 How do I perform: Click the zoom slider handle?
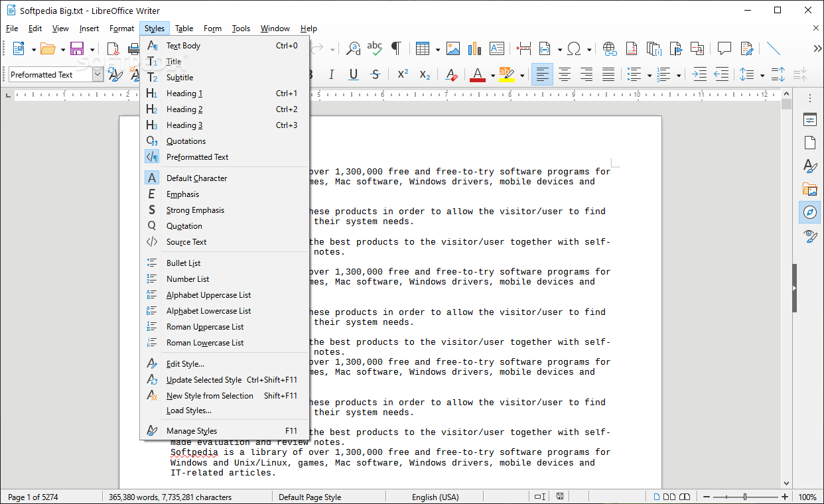point(745,497)
